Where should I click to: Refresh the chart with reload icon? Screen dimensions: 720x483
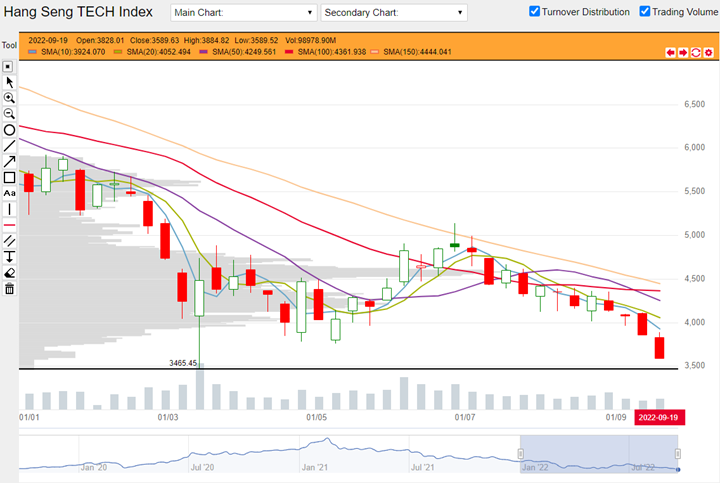[696, 52]
